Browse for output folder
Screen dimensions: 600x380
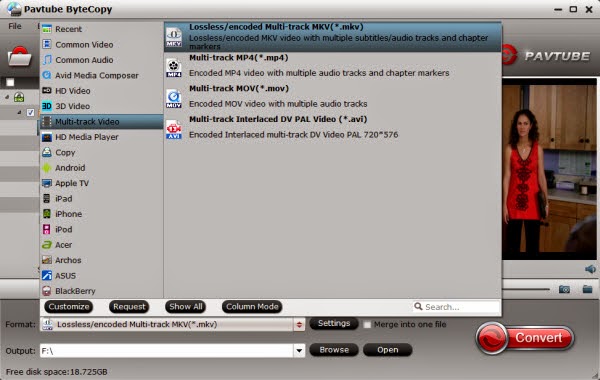pos(334,350)
